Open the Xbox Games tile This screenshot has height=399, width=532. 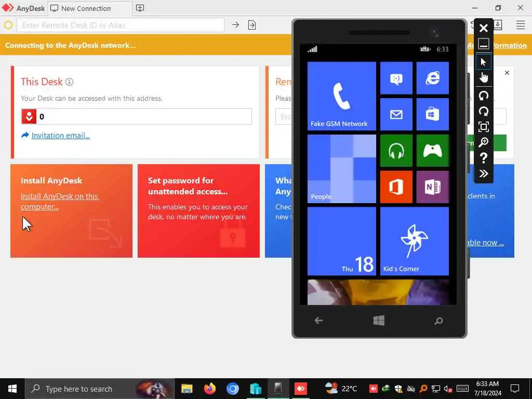(433, 151)
